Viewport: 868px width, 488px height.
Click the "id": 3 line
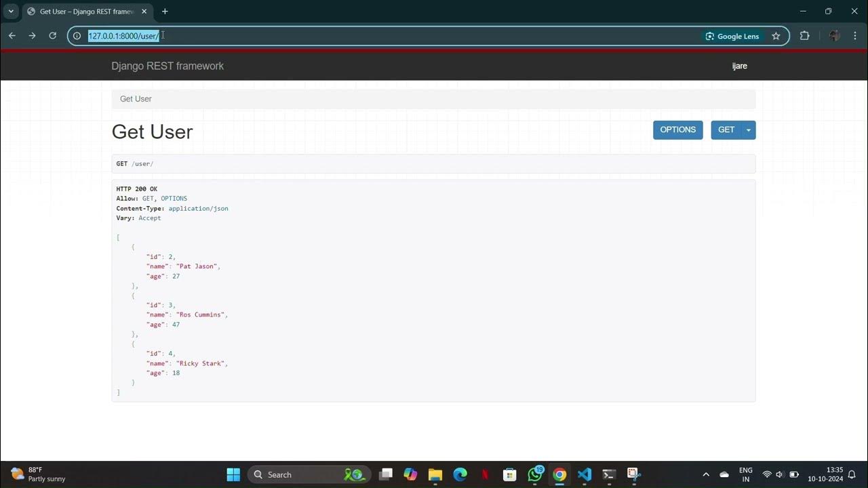161,305
